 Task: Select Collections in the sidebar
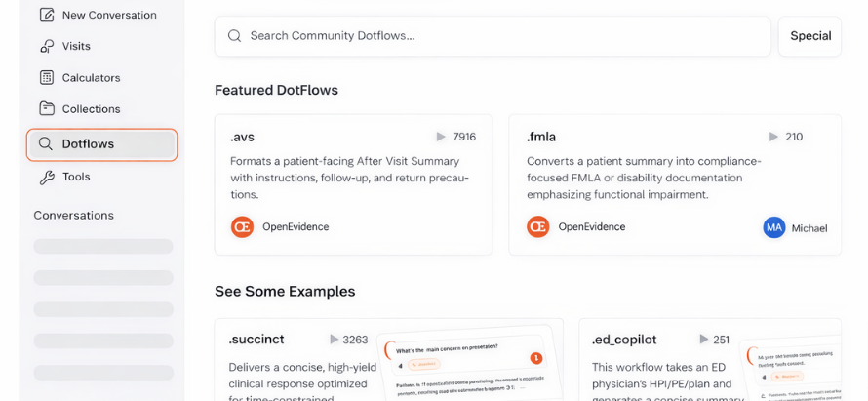coord(91,108)
